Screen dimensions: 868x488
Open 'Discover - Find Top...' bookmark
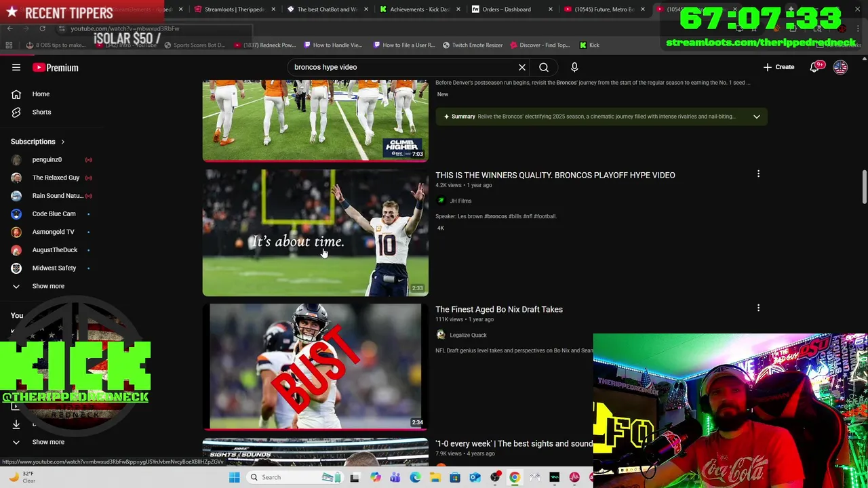[x=540, y=45]
